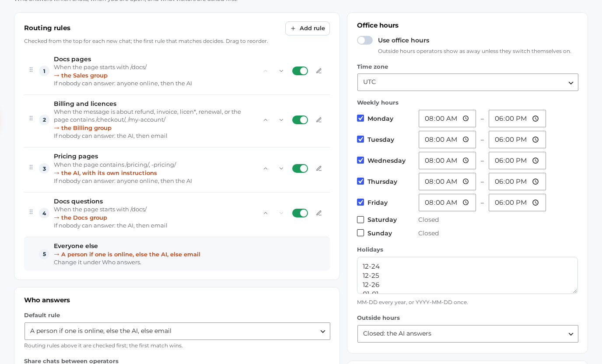Disable the Docs pages rule
This screenshot has height=364, width=602.
tap(300, 71)
